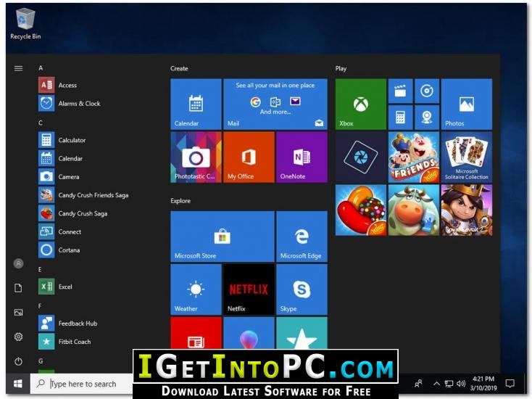Open the Xbox tile
Screen dimensions: 532x399
coord(361,104)
